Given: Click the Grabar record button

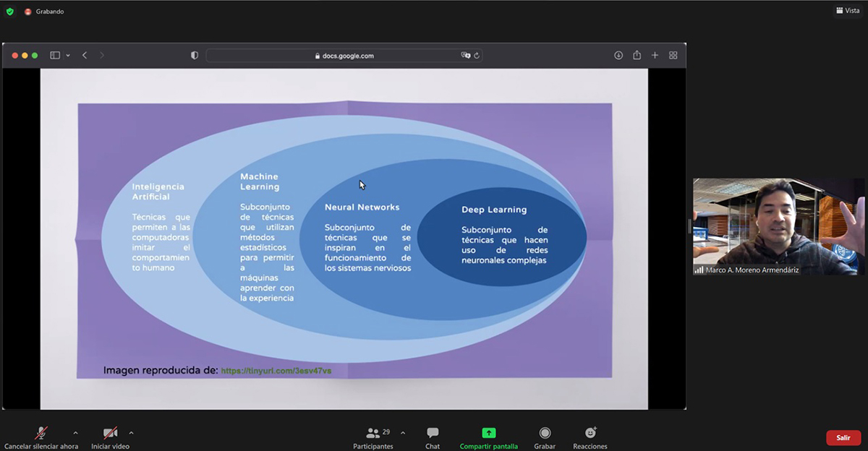Looking at the screenshot, I should (545, 438).
